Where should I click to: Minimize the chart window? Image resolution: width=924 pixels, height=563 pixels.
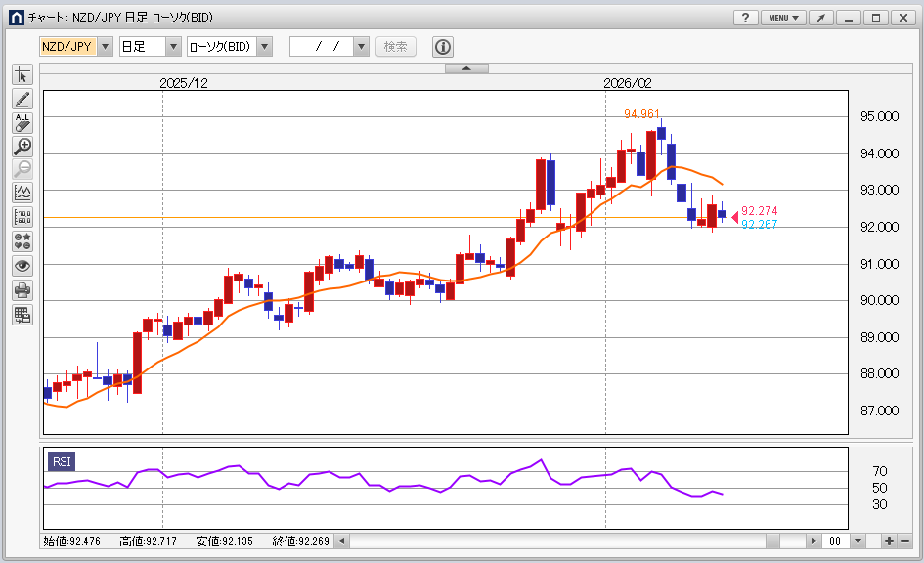[x=849, y=18]
